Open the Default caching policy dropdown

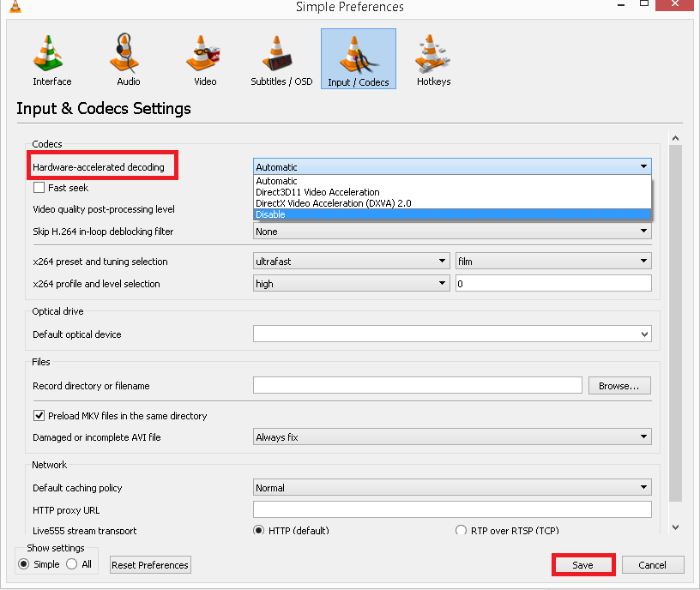(452, 487)
